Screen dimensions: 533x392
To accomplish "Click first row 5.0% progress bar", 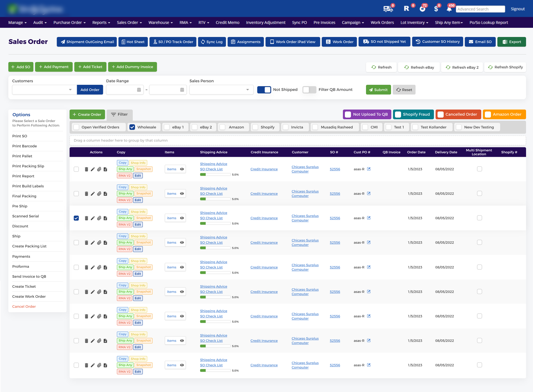I will click(215, 175).
